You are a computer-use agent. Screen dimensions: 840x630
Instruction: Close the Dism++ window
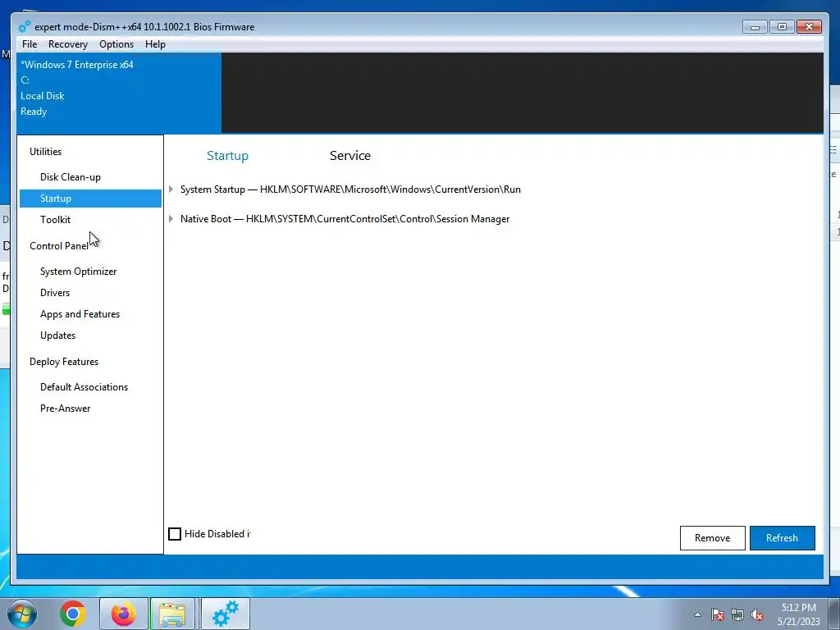pyautogui.click(x=810, y=27)
